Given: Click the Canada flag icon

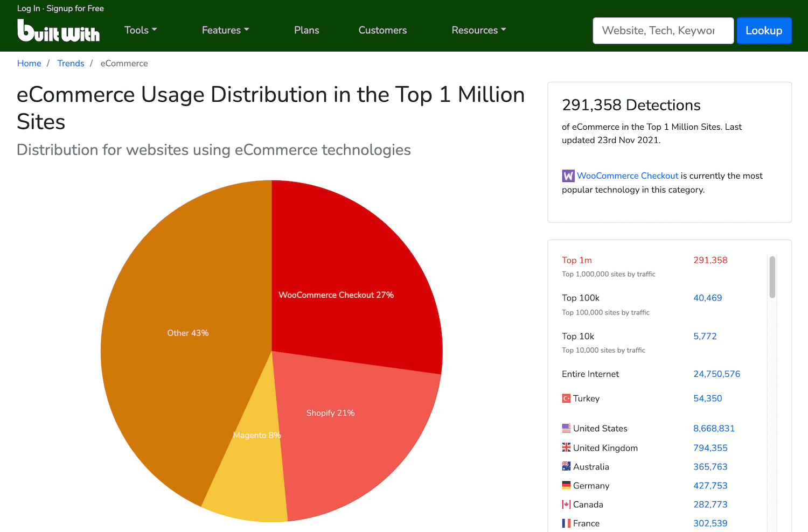Looking at the screenshot, I should pyautogui.click(x=566, y=505).
